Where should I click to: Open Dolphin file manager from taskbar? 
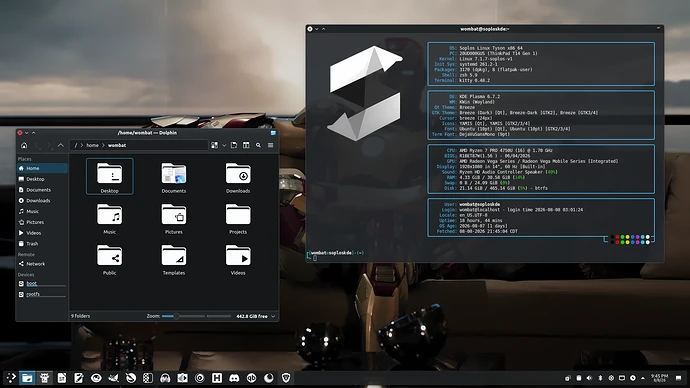coord(27,377)
